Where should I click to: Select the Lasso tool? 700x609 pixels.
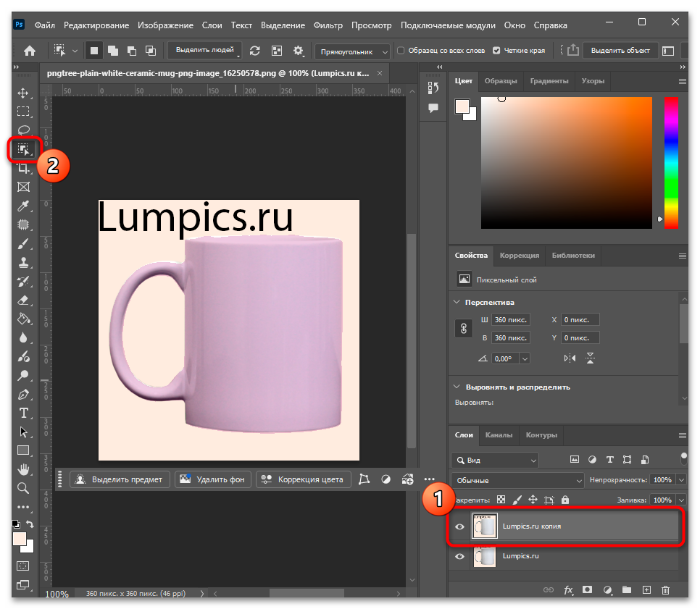point(23,130)
